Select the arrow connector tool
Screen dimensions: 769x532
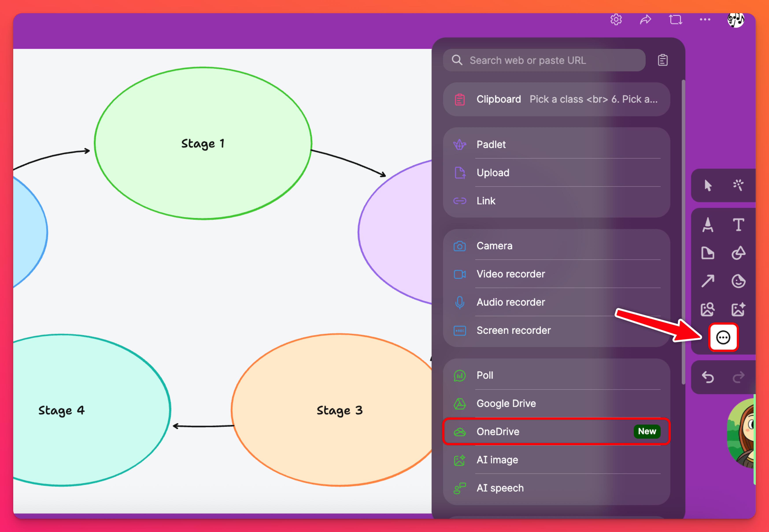pyautogui.click(x=708, y=281)
